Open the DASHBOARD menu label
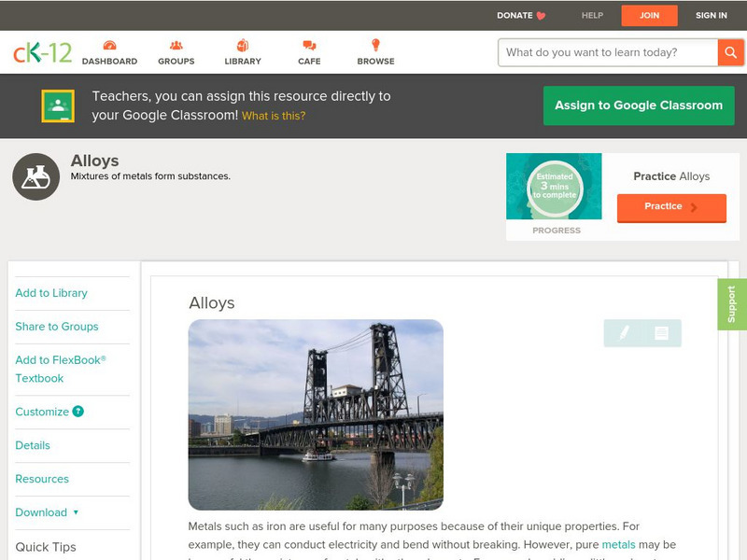The height and width of the screenshot is (560, 747). (109, 62)
